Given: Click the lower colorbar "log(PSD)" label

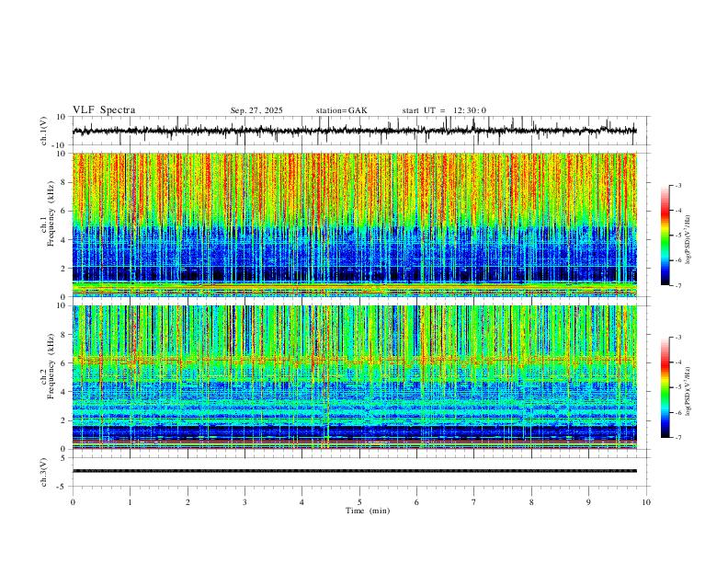Looking at the screenshot, I should [688, 391].
